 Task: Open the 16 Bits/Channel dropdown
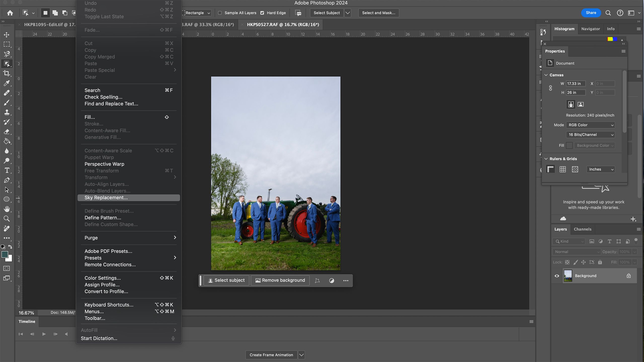[x=591, y=135]
